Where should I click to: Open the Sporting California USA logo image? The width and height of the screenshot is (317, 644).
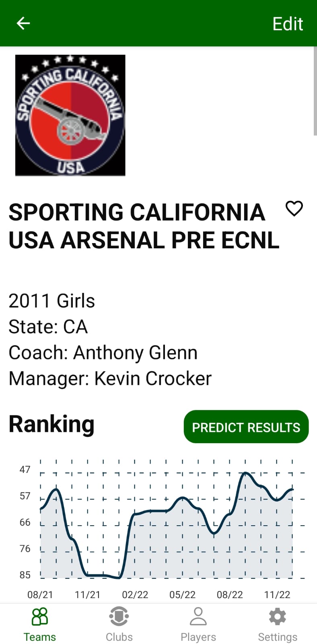[70, 116]
